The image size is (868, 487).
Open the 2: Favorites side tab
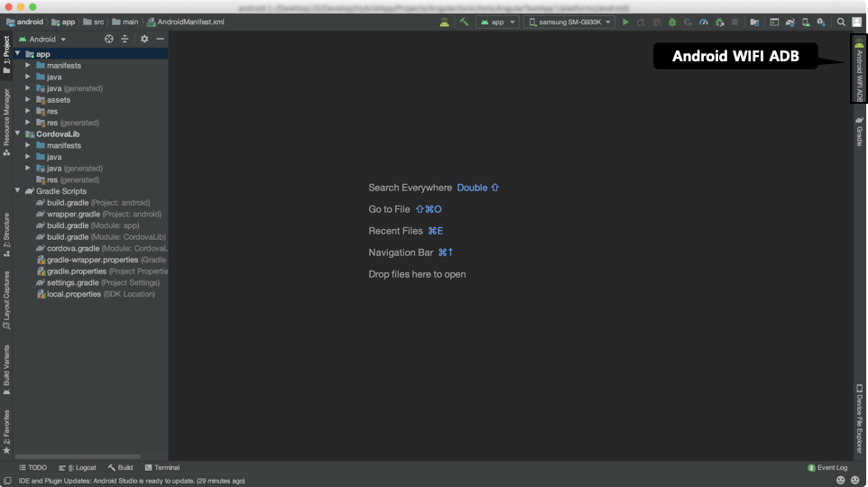click(x=6, y=432)
